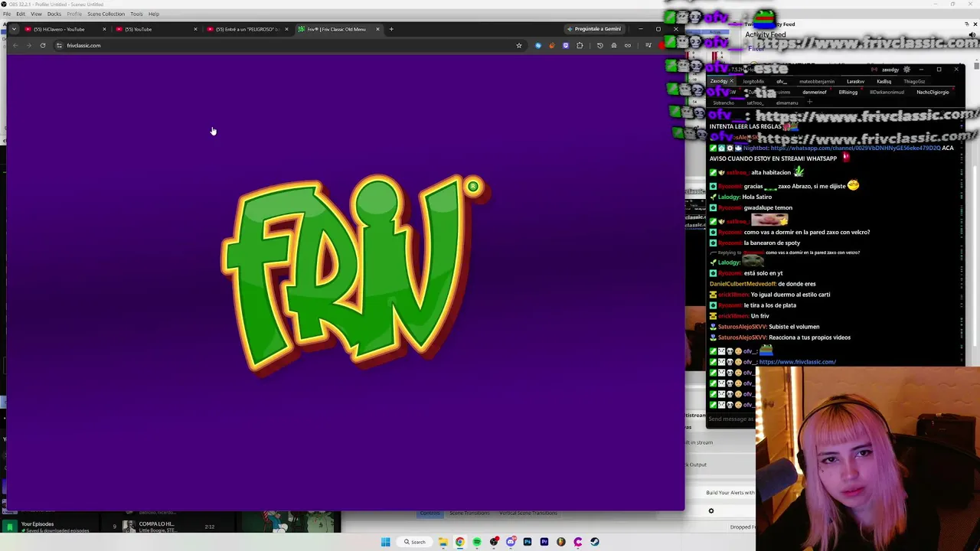The image size is (980, 551).
Task: Select the JorgitoMix chat tab
Action: [x=753, y=81]
